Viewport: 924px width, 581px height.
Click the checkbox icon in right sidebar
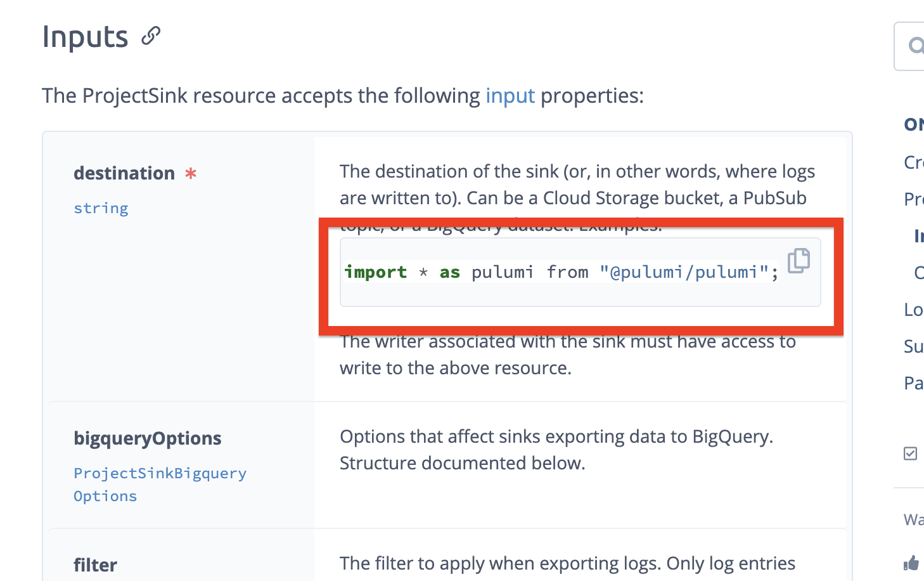click(x=910, y=453)
